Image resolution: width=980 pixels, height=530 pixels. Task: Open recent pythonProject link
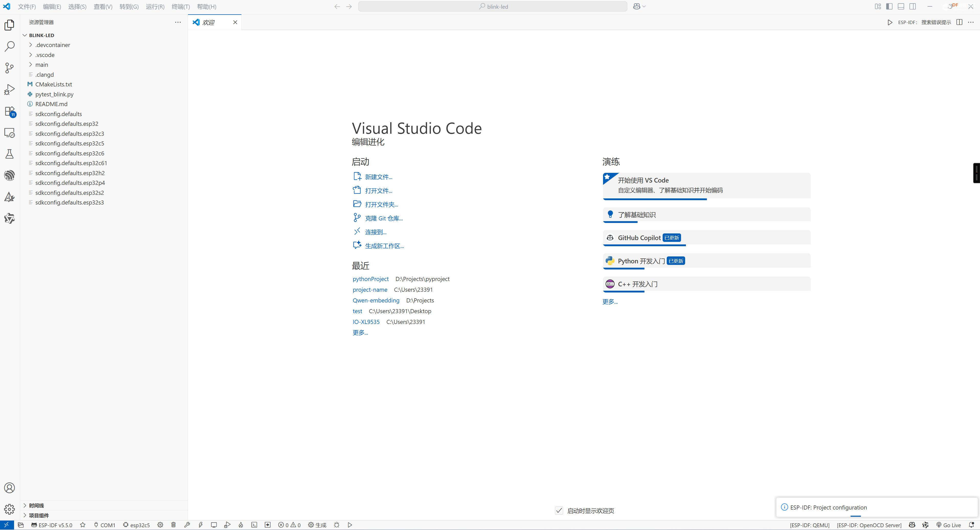pos(370,279)
